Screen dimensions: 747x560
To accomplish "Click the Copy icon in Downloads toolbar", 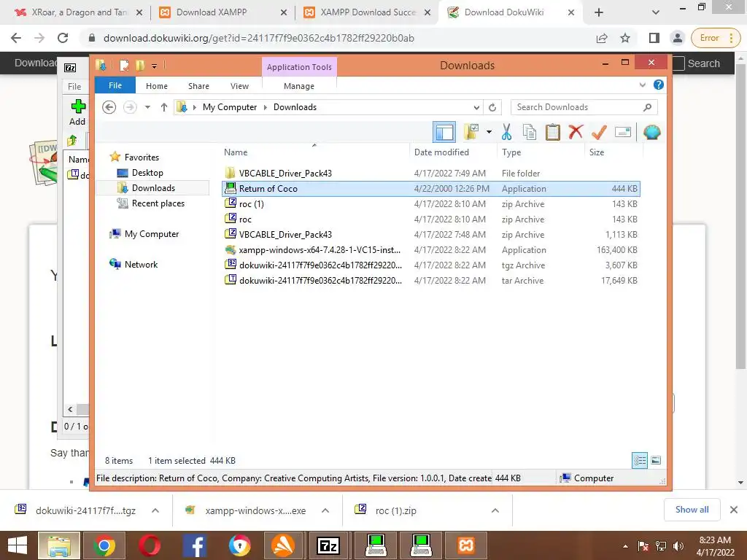I will 530,132.
